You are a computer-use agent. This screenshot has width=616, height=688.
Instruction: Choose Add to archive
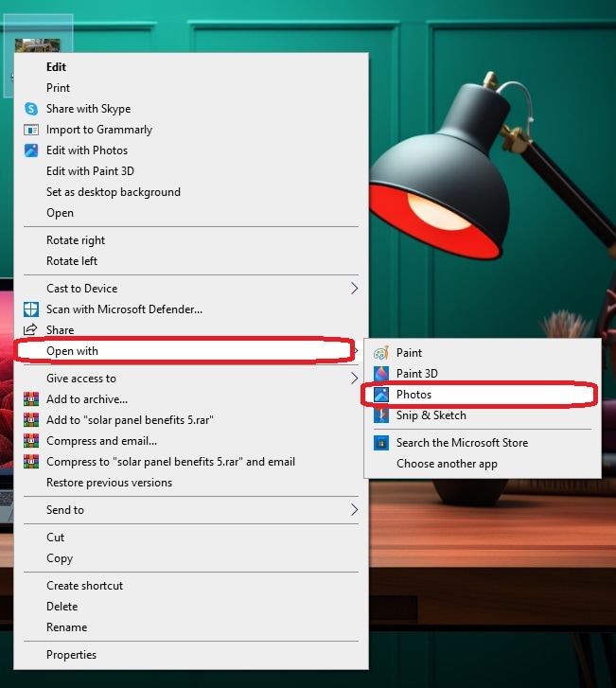191,399
